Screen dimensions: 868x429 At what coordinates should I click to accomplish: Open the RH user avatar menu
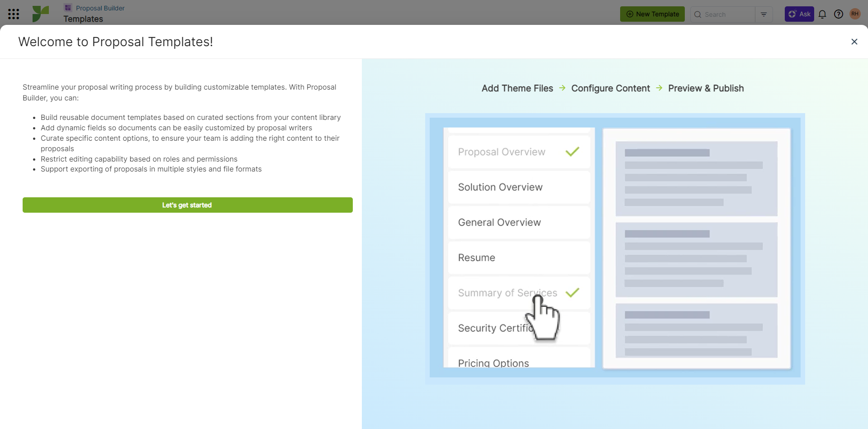coord(855,14)
